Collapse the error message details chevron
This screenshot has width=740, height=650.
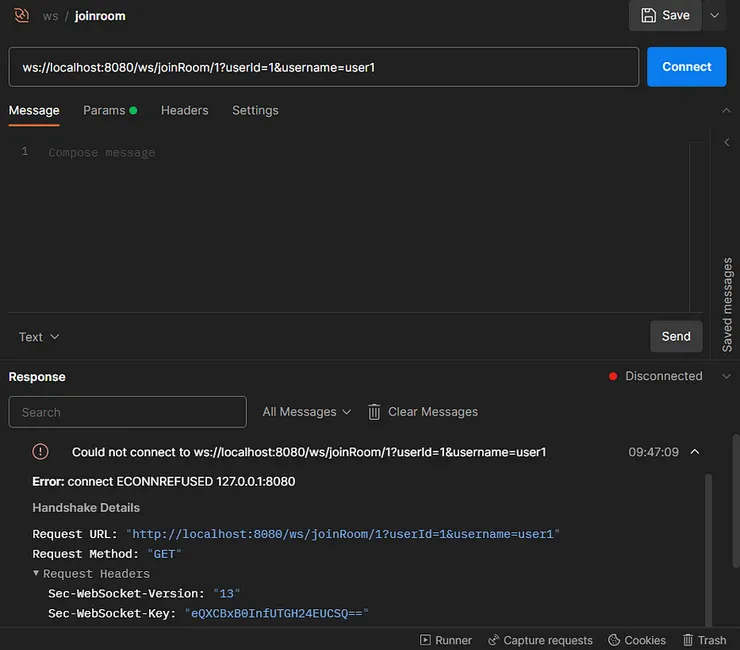point(695,452)
